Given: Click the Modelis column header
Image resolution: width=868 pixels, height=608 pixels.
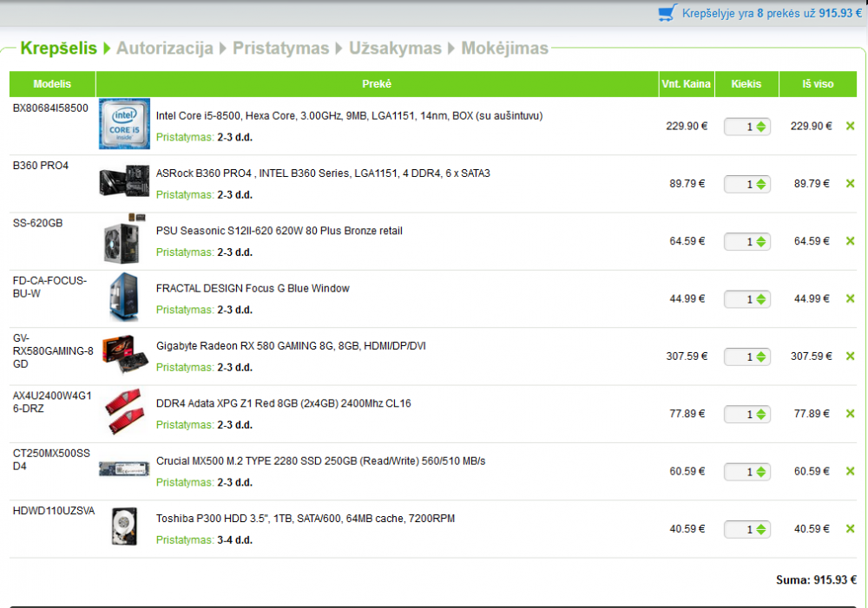Looking at the screenshot, I should [52, 83].
